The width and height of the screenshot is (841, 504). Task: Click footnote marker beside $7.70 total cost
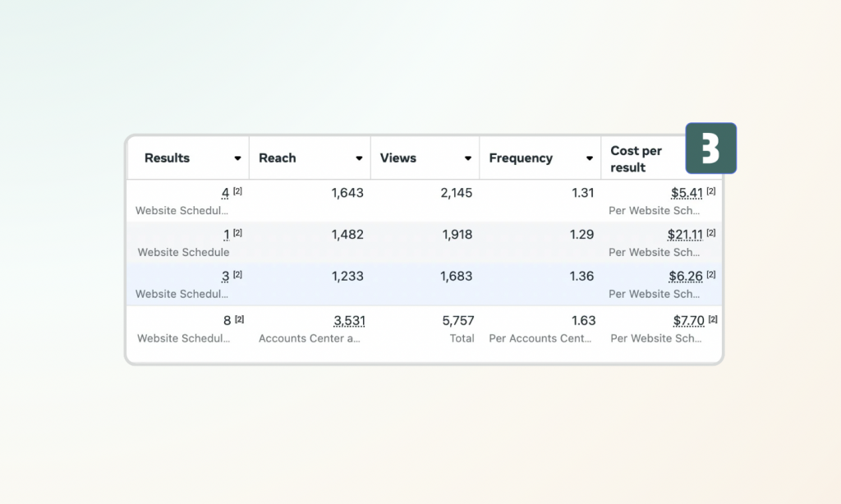pos(712,319)
